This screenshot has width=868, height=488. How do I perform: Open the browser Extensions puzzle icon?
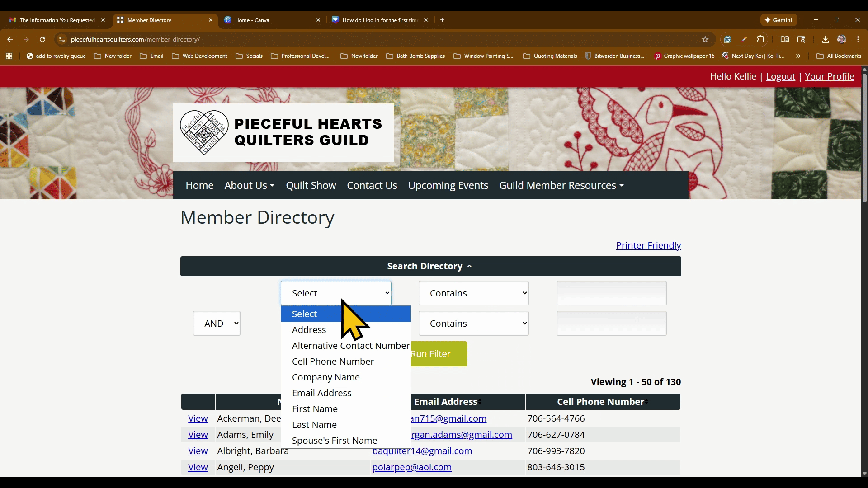761,39
